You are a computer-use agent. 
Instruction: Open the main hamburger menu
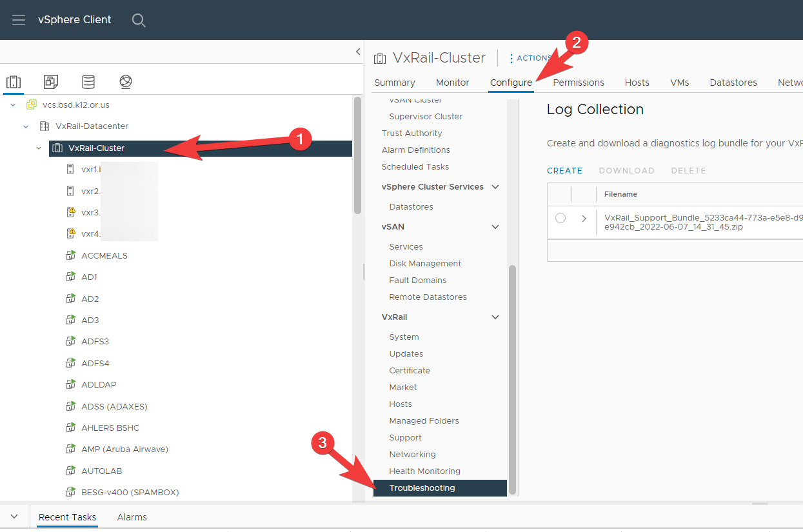click(18, 20)
